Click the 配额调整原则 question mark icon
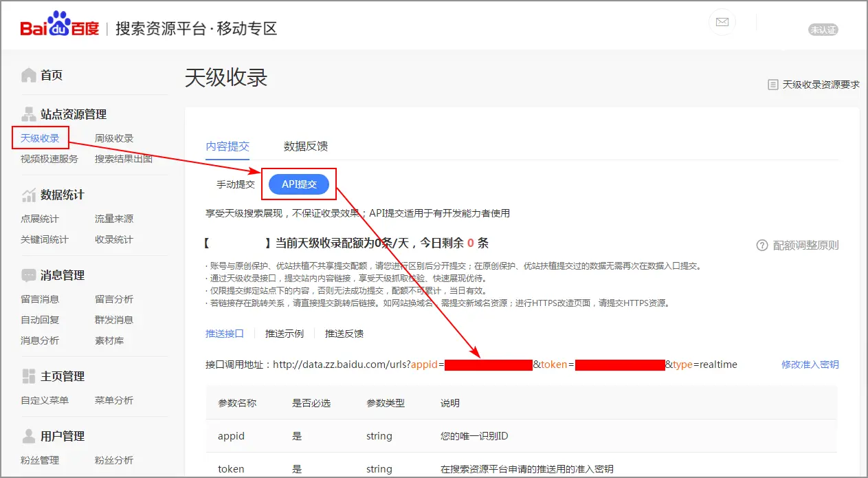Image resolution: width=868 pixels, height=478 pixels. 761,246
